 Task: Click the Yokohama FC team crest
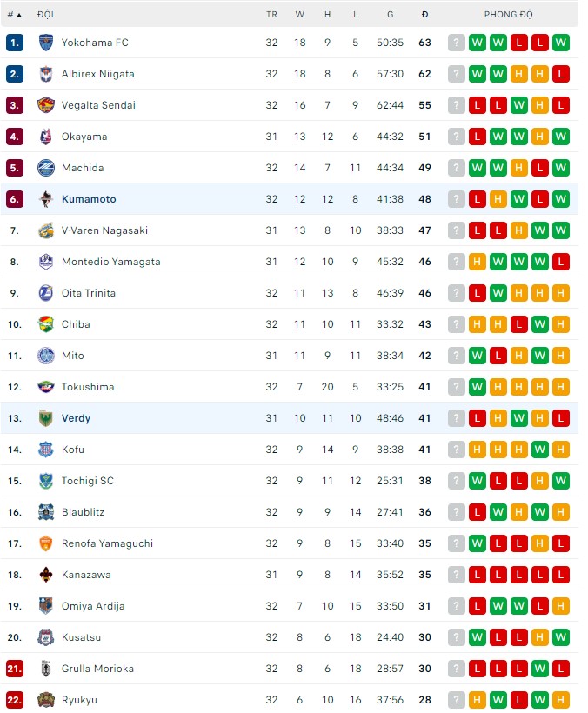point(45,43)
